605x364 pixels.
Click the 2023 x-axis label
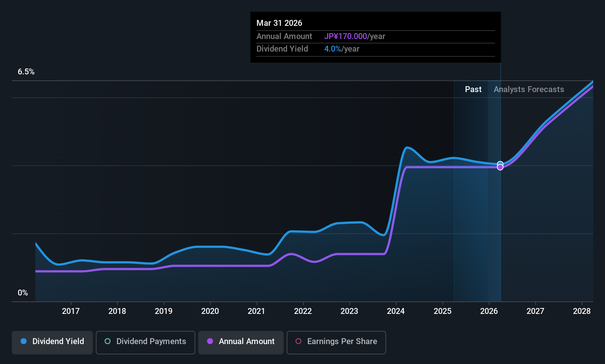tap(349, 311)
